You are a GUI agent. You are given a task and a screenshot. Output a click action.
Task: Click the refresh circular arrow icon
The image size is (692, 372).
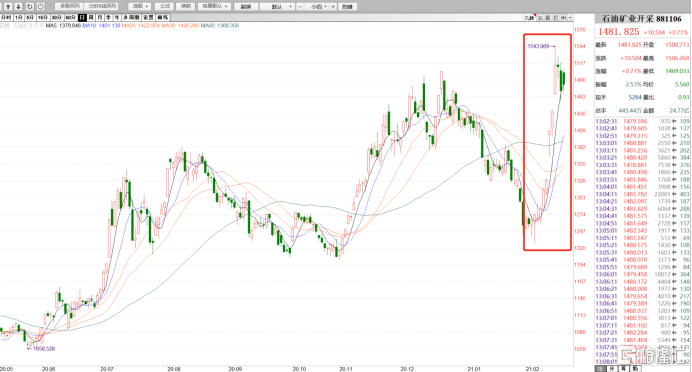(30, 7)
